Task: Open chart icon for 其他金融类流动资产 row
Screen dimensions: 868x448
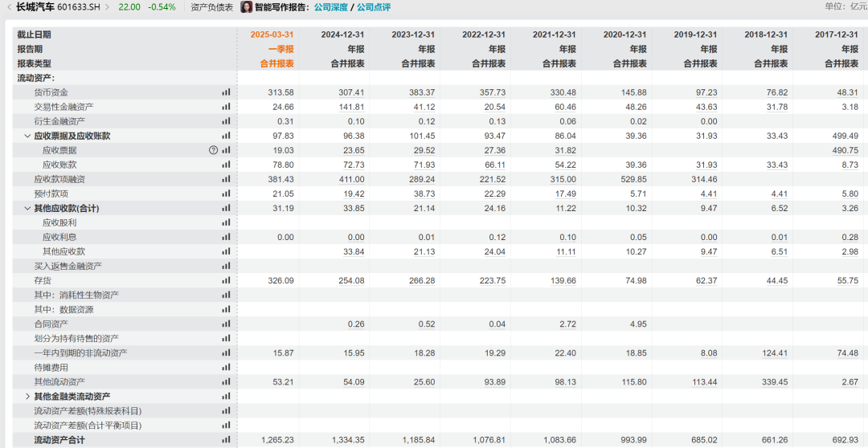Action: point(226,396)
